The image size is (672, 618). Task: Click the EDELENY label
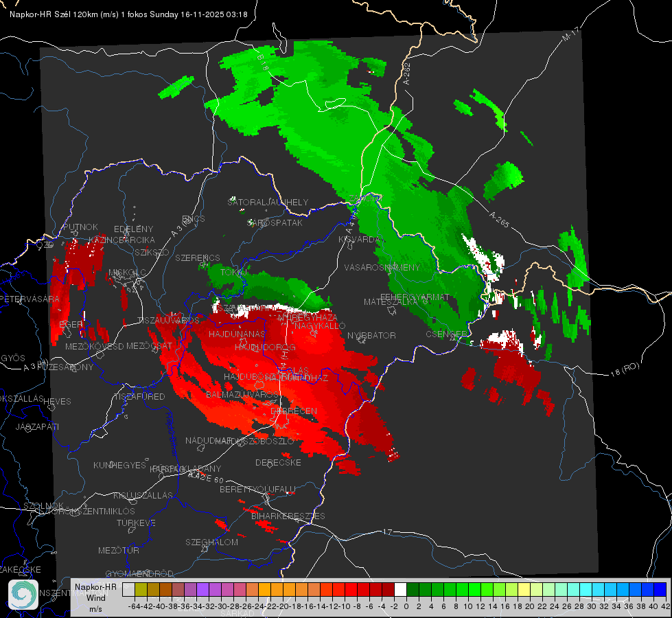pyautogui.click(x=133, y=229)
